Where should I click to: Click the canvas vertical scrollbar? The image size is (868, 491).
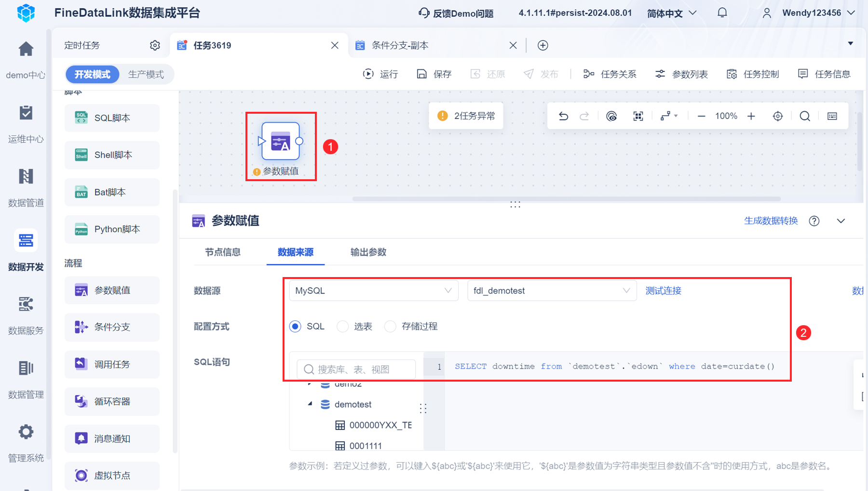(859, 142)
